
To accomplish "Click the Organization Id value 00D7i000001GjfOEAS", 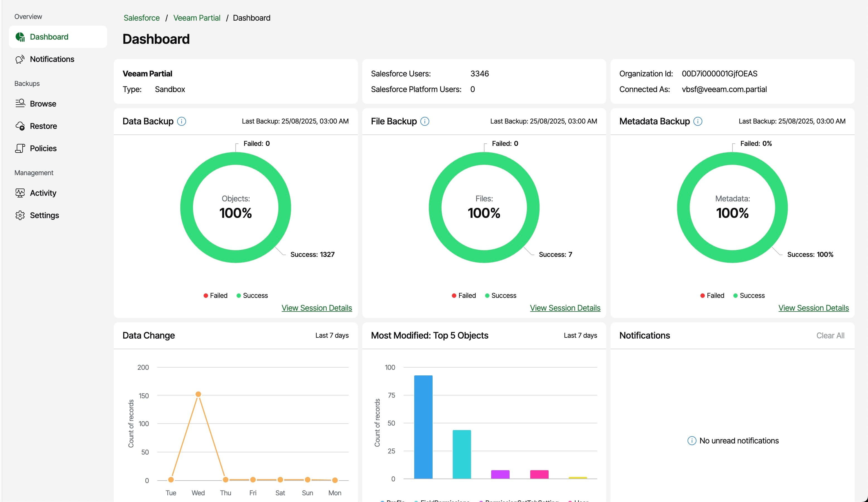I will pos(719,74).
